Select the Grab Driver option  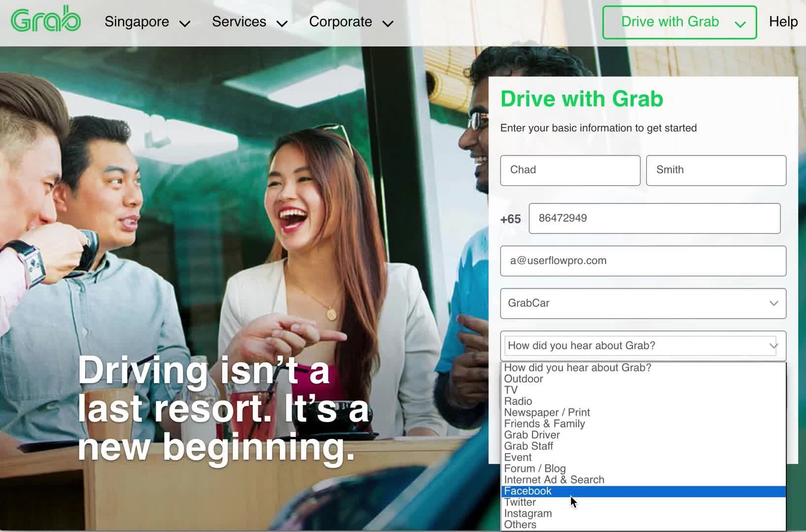pos(532,435)
